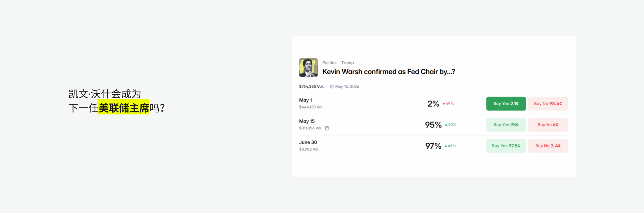Open the Politics category link

(329, 63)
